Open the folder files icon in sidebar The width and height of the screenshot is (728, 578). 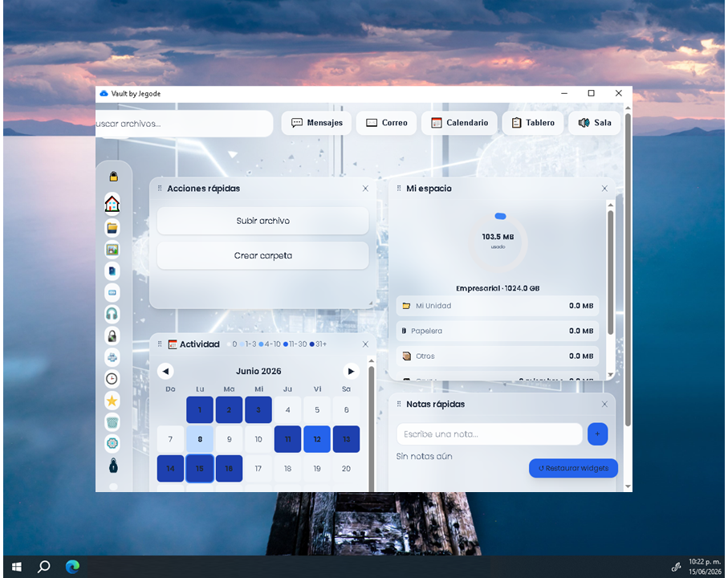pyautogui.click(x=112, y=228)
